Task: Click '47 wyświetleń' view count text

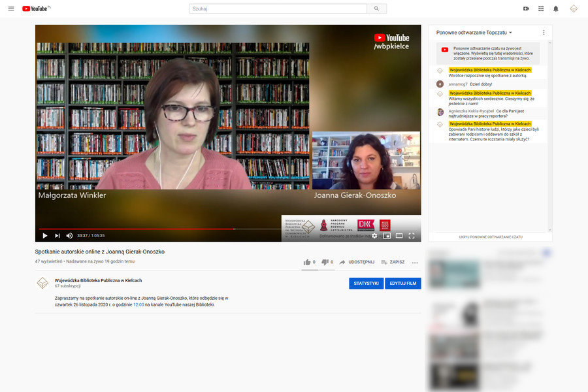Action: click(x=48, y=261)
